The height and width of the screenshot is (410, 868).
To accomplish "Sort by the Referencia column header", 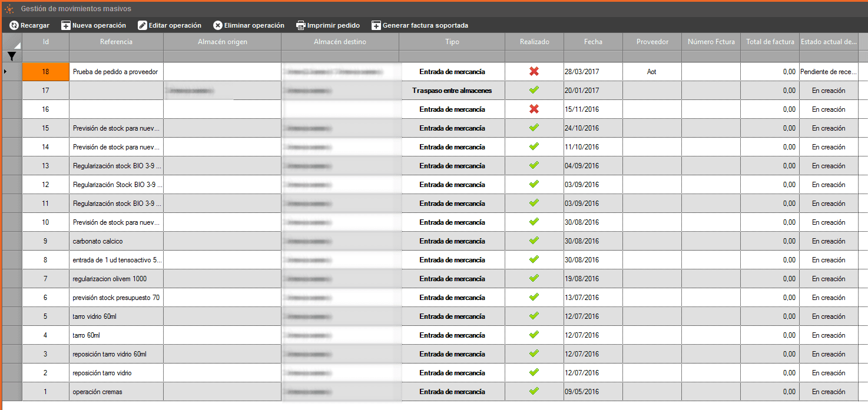I will click(x=116, y=42).
